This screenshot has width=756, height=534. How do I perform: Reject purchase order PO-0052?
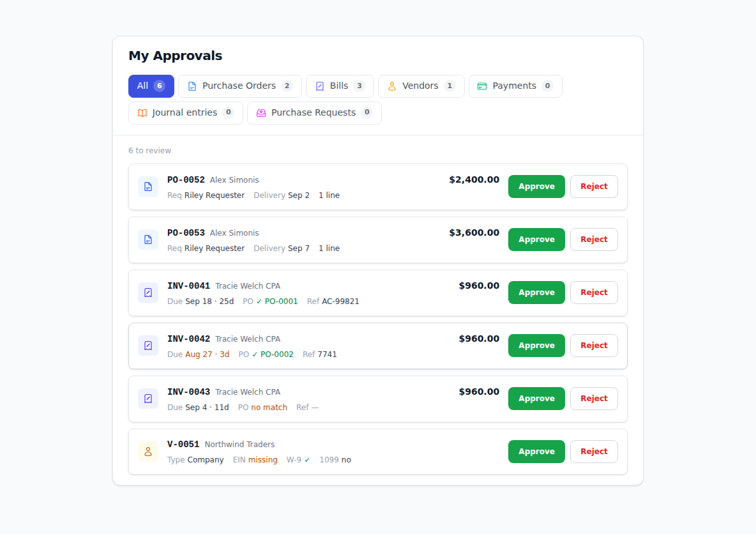594,187
